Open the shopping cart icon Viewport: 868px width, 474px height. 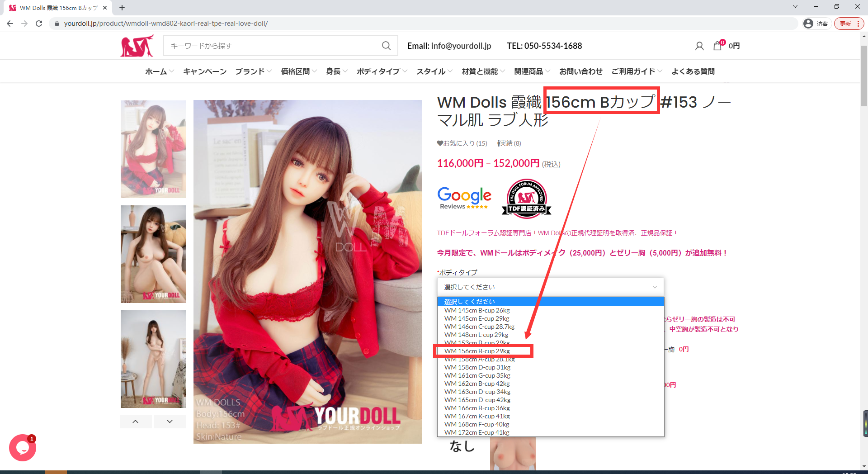coord(718,45)
